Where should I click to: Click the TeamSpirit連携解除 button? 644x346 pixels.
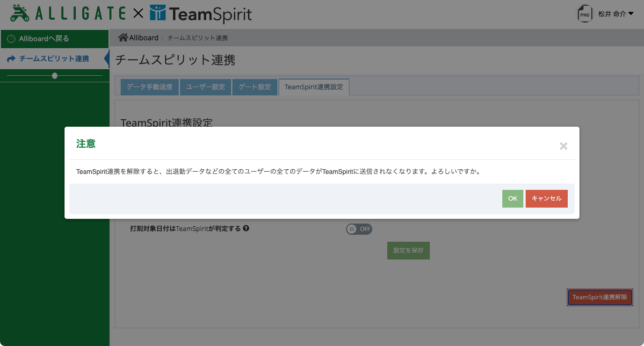[600, 297]
